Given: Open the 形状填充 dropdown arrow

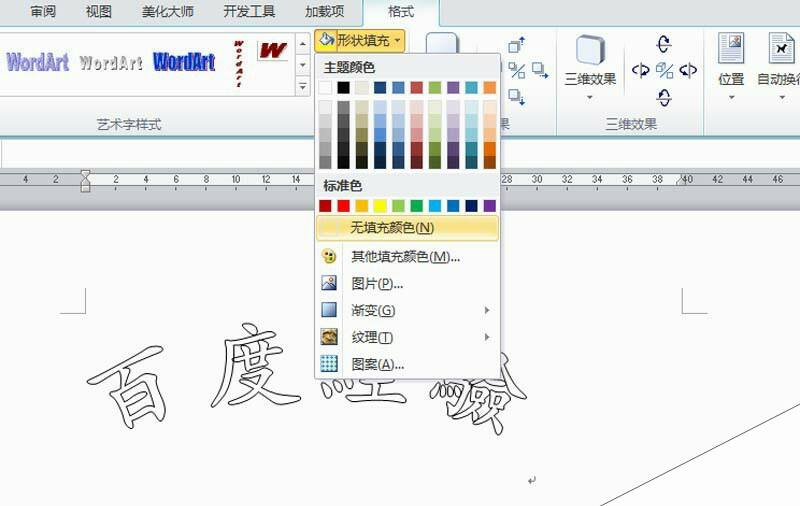Looking at the screenshot, I should tap(397, 40).
